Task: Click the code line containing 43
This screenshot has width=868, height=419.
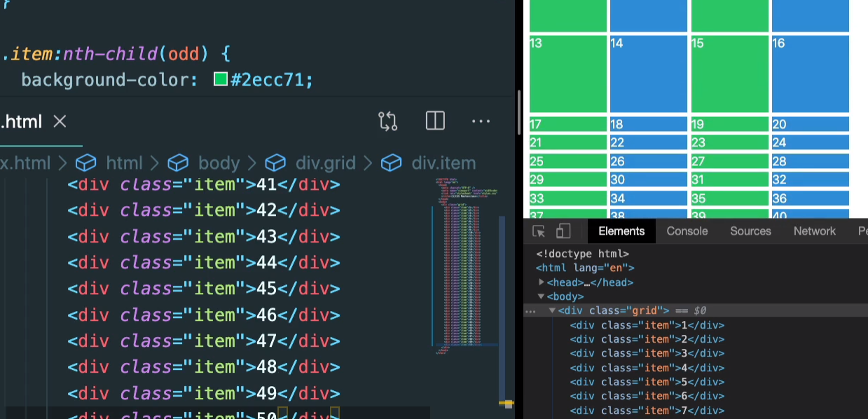Action: (x=203, y=237)
